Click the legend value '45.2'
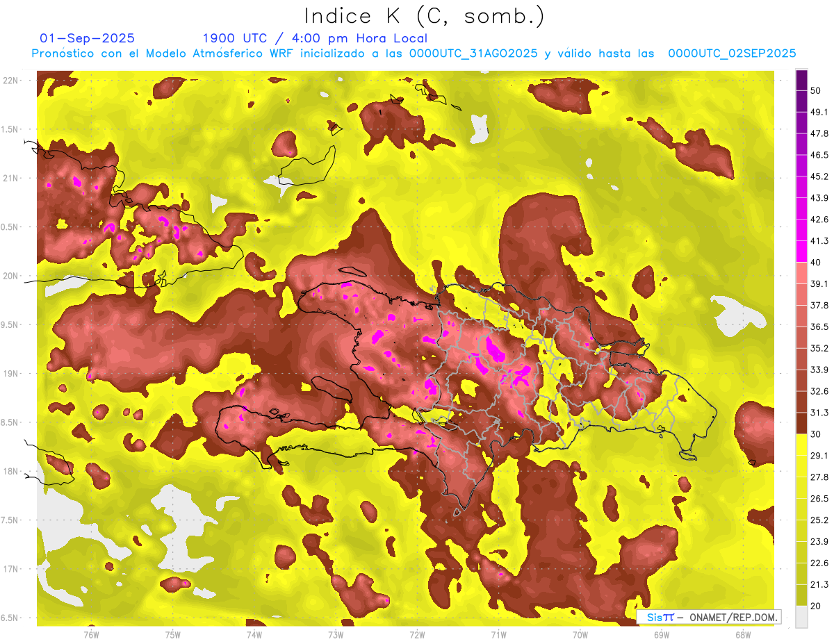Viewport: 834px width, 644px height. click(x=819, y=176)
